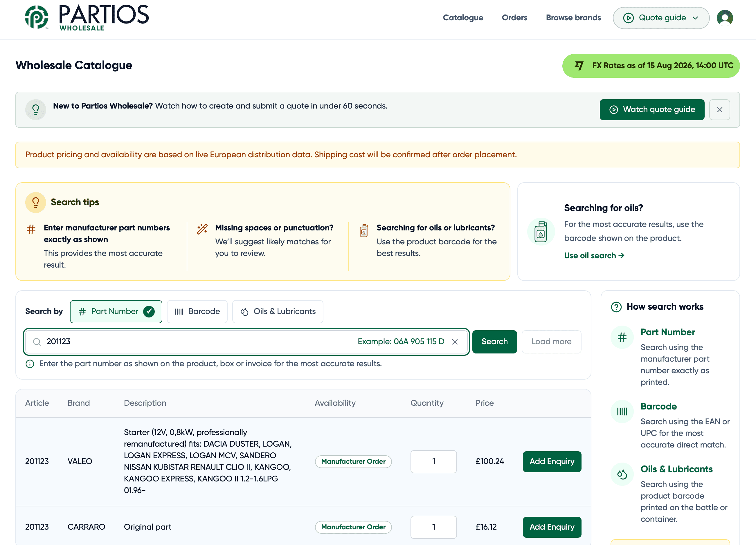The width and height of the screenshot is (756, 545).
Task: Click the Wise-style FX rates icon
Action: tap(579, 66)
